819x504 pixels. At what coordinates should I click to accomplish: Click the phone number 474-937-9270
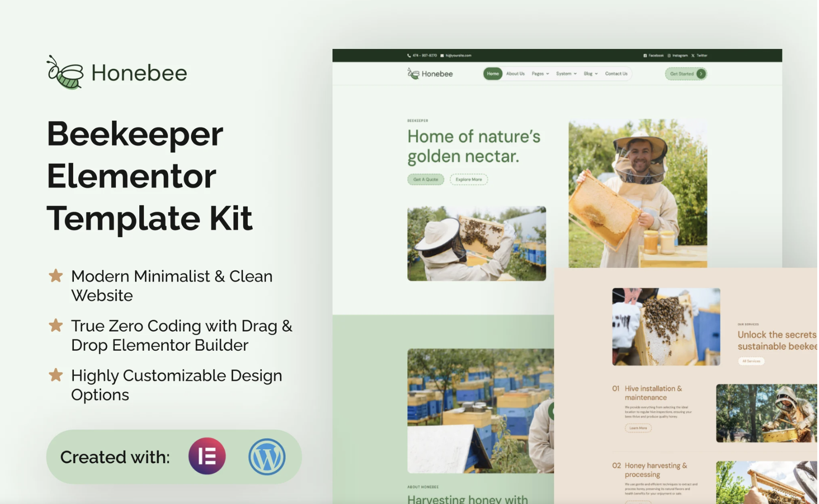coord(424,56)
